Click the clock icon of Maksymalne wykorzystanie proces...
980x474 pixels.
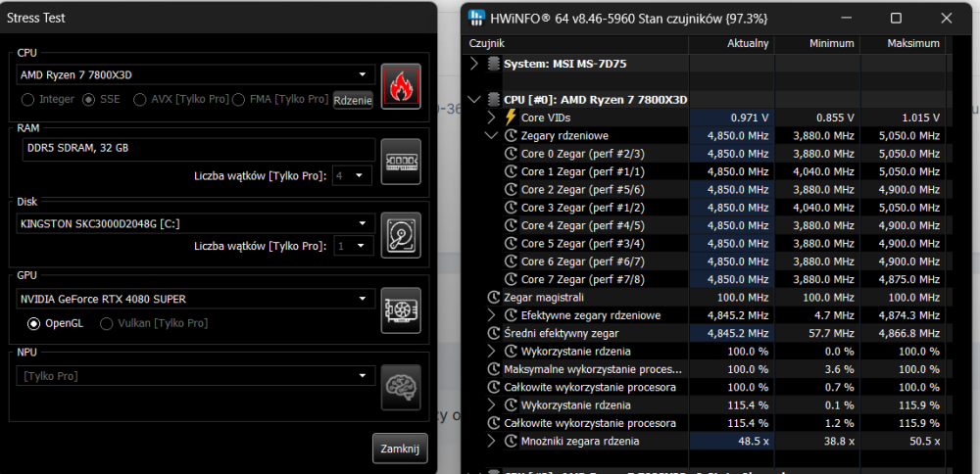[x=494, y=369]
